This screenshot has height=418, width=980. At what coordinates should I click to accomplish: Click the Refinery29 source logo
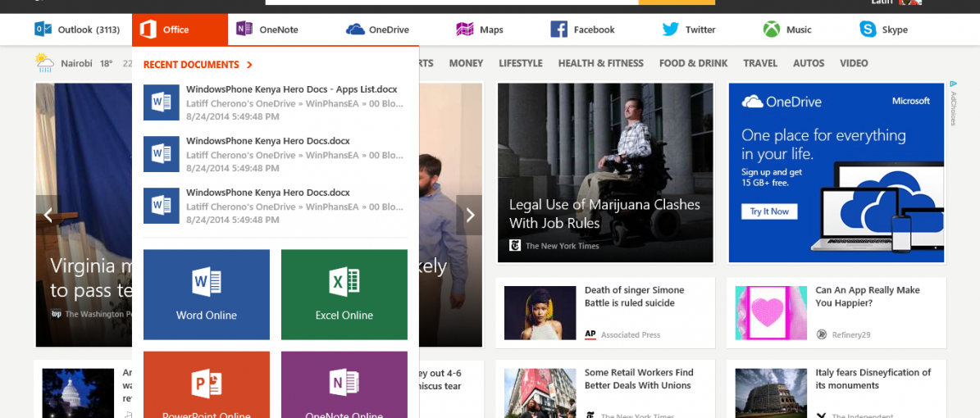point(821,335)
